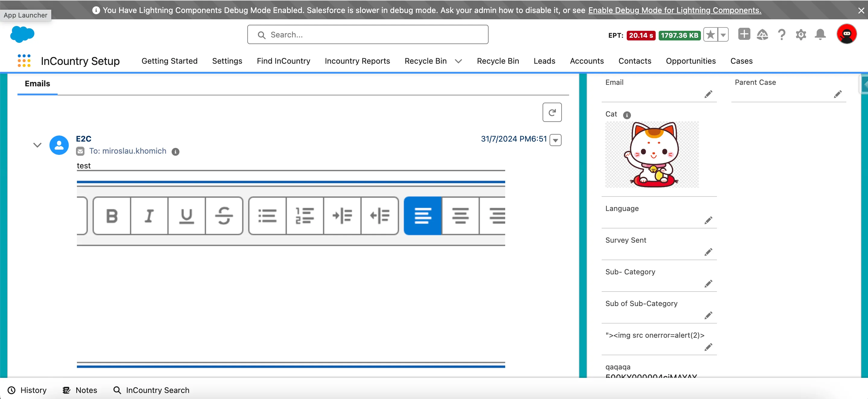The height and width of the screenshot is (399, 868).
Task: Toggle center text alignment
Action: [460, 216]
